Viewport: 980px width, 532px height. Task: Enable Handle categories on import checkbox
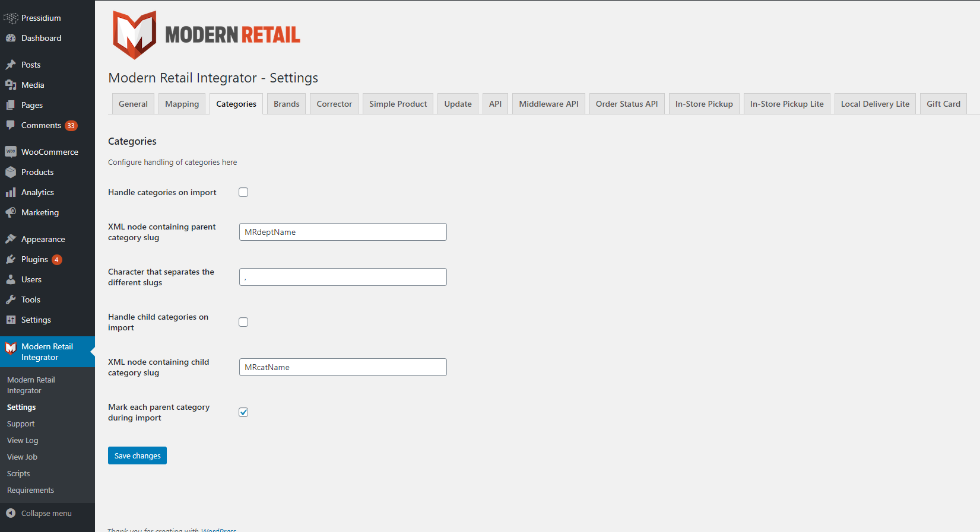tap(243, 192)
